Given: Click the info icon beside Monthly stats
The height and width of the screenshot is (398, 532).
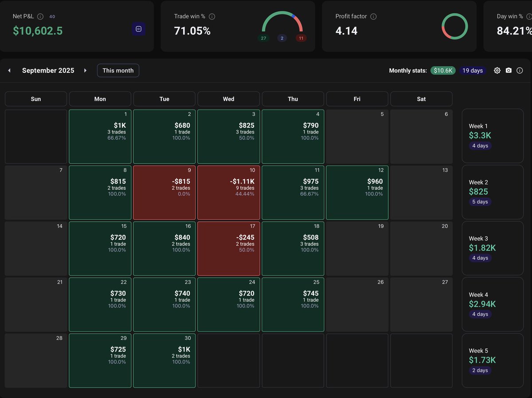Looking at the screenshot, I should [x=519, y=70].
